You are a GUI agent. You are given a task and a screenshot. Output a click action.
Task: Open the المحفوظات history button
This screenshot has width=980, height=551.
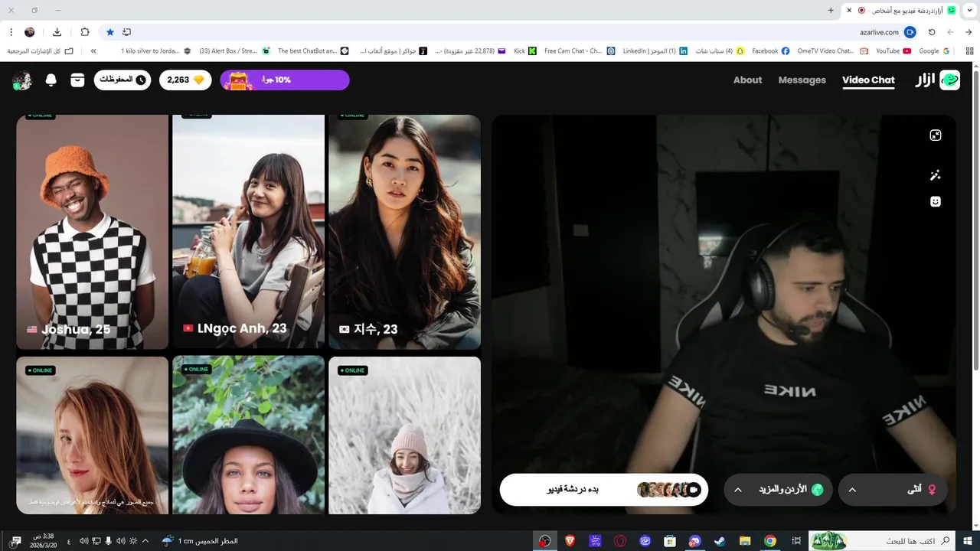click(122, 80)
